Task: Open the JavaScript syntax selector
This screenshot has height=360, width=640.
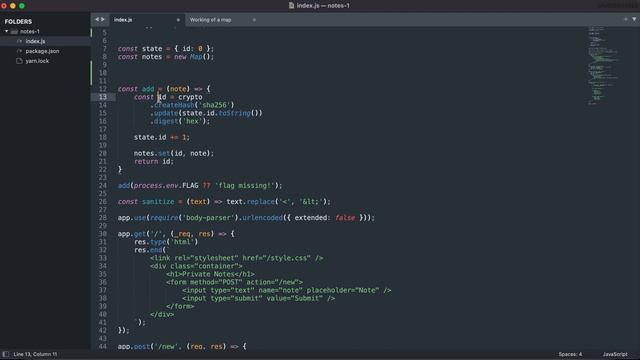Action: pyautogui.click(x=615, y=354)
